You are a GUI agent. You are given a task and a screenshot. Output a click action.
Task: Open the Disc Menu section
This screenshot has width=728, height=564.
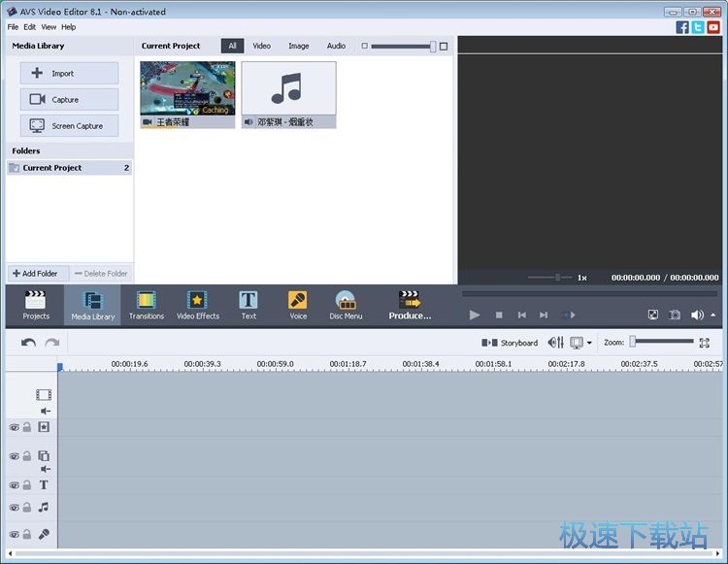tap(346, 305)
